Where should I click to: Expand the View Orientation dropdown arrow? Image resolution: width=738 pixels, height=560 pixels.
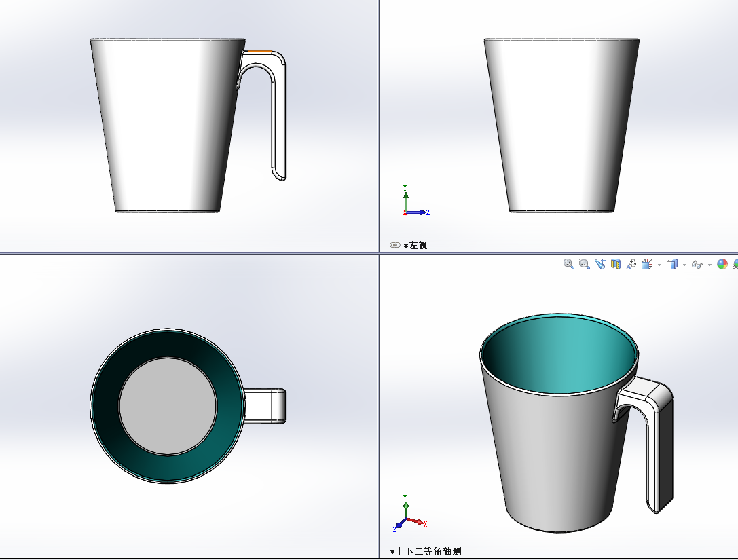tap(659, 265)
